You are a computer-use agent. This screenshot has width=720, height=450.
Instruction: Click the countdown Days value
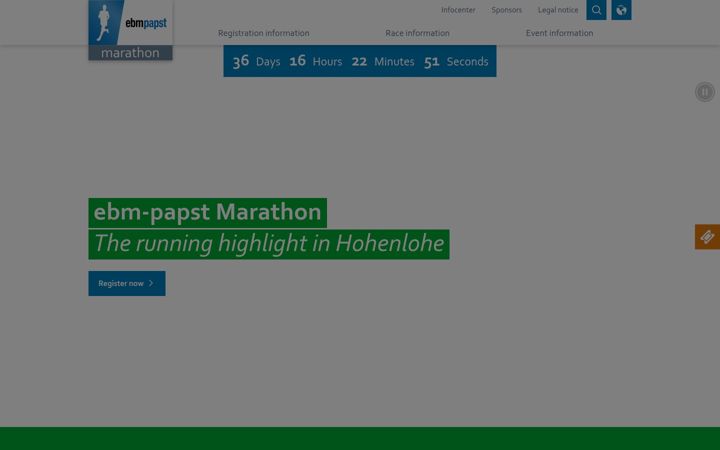point(241,61)
